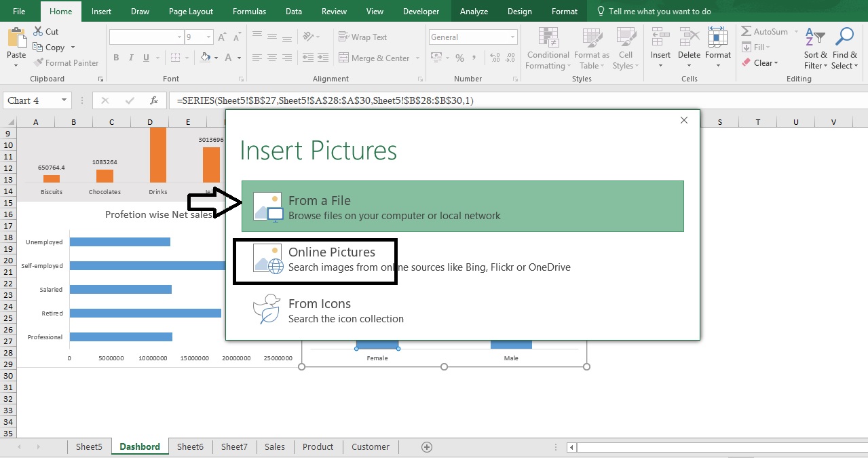Click the Borders icon in Font group
The image size is (868, 458).
(x=175, y=58)
